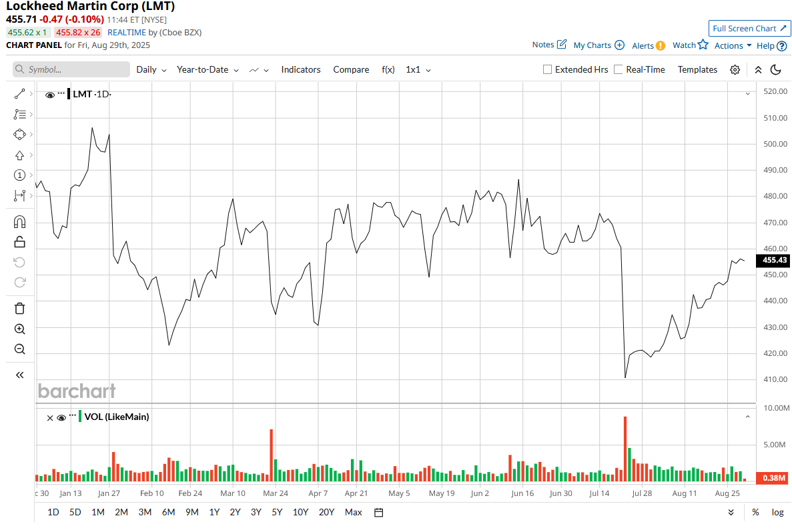Expand chart type dropdown arrow
This screenshot has height=532, width=792.
tap(266, 70)
